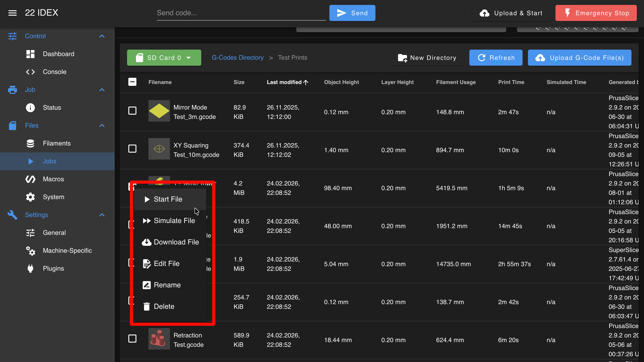Viewport: 644px width, 362px height.
Task: Click the Edit File document icon
Action: pyautogui.click(x=147, y=264)
